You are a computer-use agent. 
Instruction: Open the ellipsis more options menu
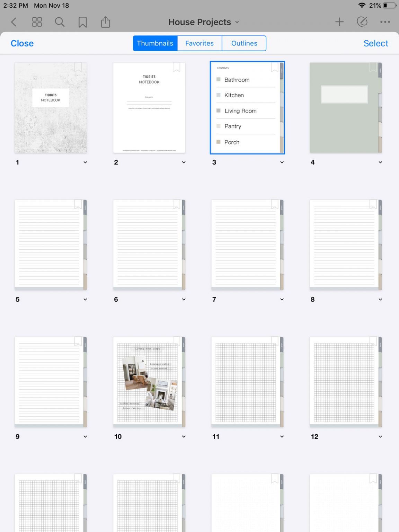point(385,22)
